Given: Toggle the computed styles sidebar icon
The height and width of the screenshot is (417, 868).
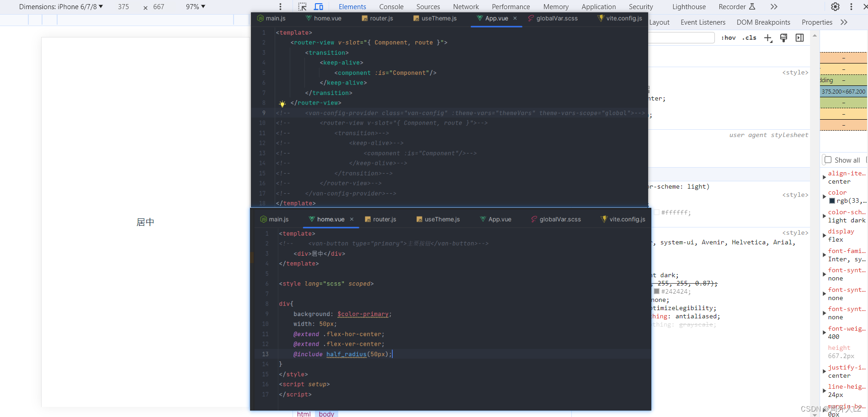Looking at the screenshot, I should pyautogui.click(x=799, y=38).
